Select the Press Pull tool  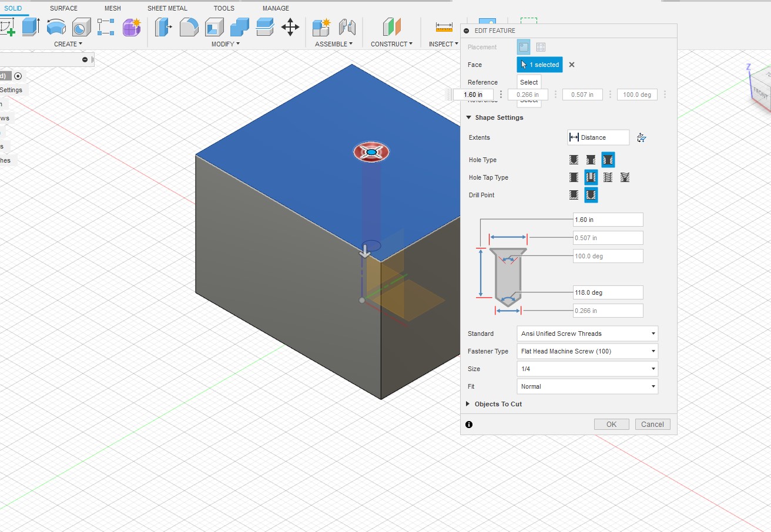pos(163,27)
